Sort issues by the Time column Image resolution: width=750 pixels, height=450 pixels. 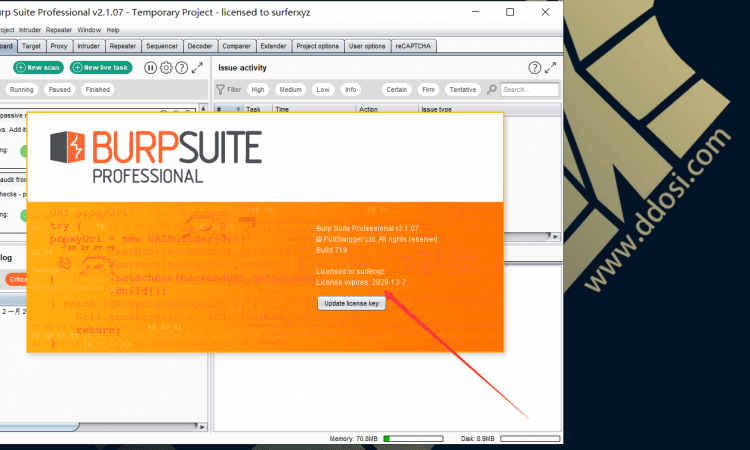coord(314,110)
